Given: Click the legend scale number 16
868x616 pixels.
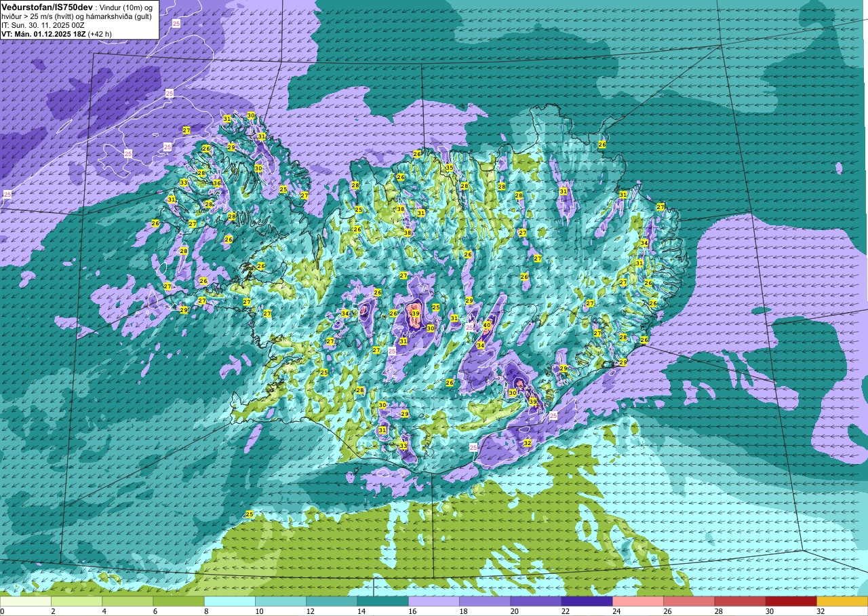Looking at the screenshot, I should coord(411,611).
